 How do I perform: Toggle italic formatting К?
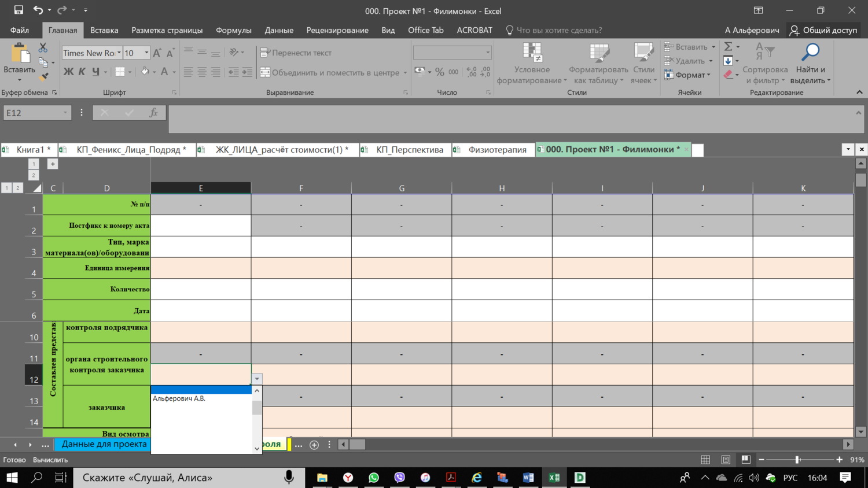pos(82,72)
